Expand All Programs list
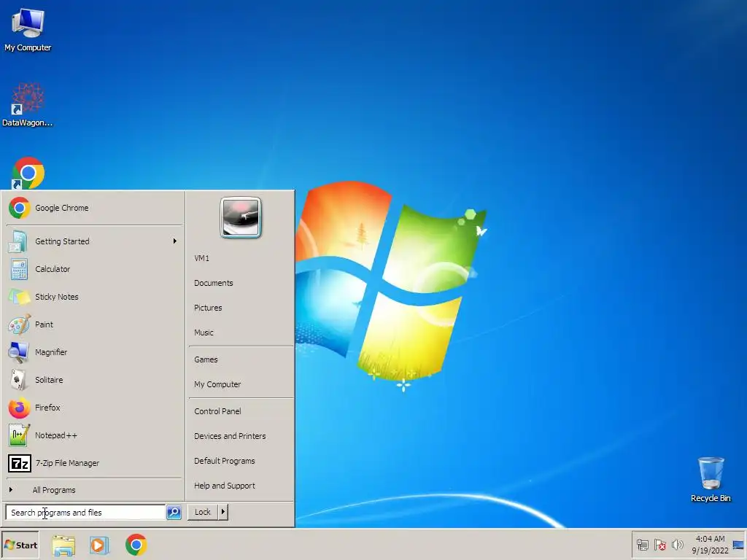The image size is (747, 560). [94, 490]
